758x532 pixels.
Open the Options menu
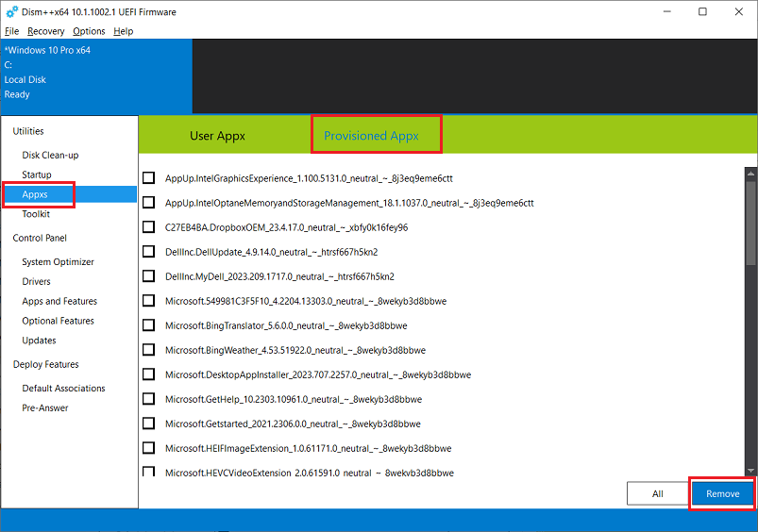89,31
